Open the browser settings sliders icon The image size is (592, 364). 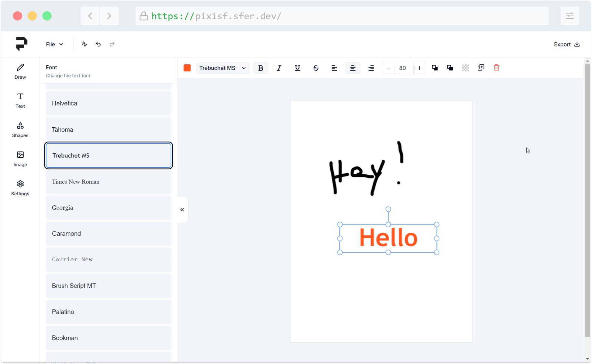point(570,16)
